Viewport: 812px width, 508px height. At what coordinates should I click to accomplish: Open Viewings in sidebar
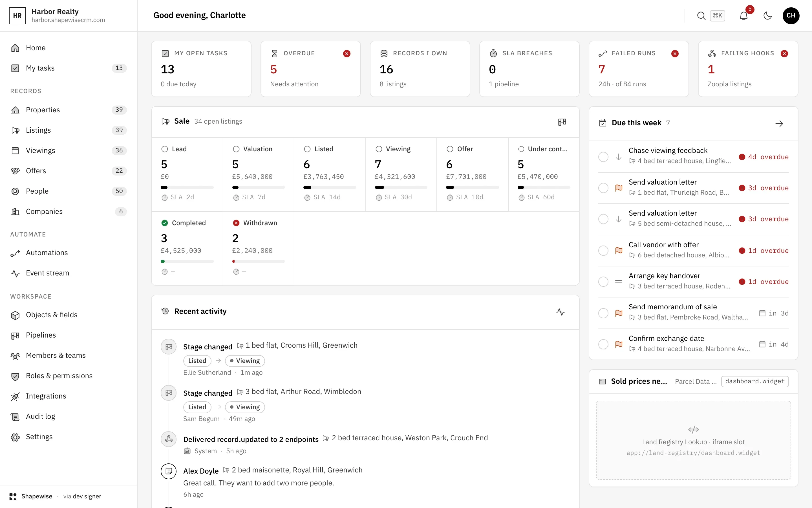pyautogui.click(x=69, y=150)
